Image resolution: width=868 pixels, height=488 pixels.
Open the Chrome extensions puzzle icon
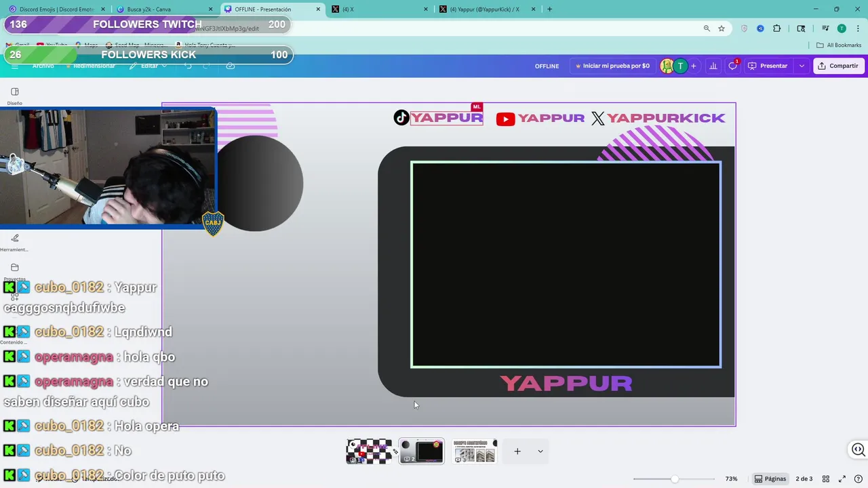[x=777, y=28]
